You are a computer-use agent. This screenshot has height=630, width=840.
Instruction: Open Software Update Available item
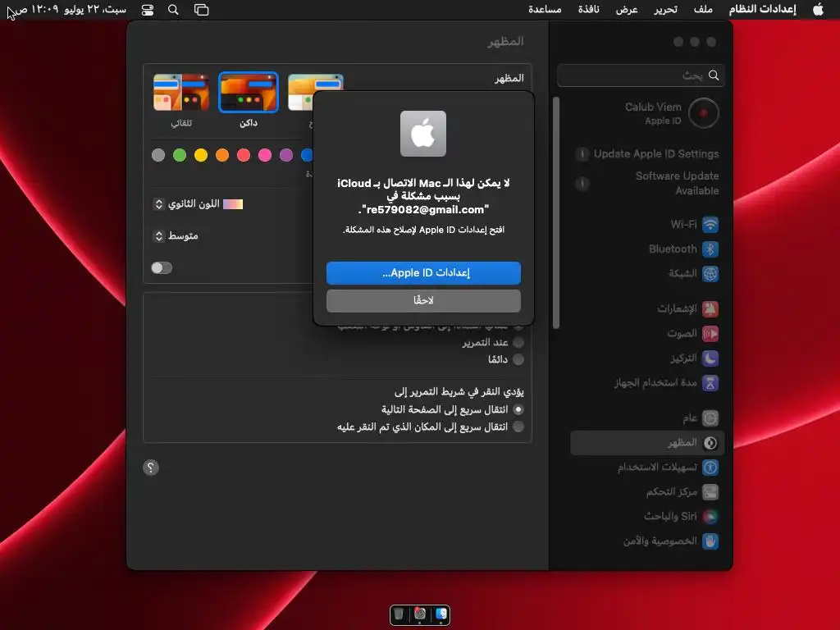pyautogui.click(x=647, y=183)
